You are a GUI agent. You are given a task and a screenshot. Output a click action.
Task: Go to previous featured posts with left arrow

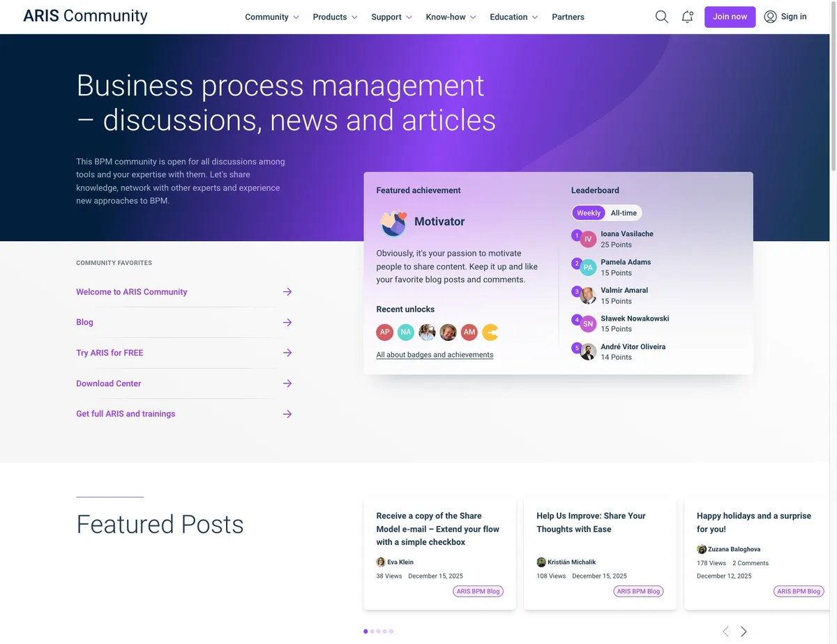725,631
